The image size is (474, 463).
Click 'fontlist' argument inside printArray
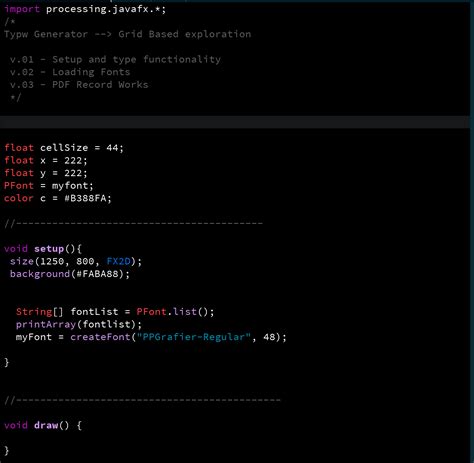click(106, 325)
